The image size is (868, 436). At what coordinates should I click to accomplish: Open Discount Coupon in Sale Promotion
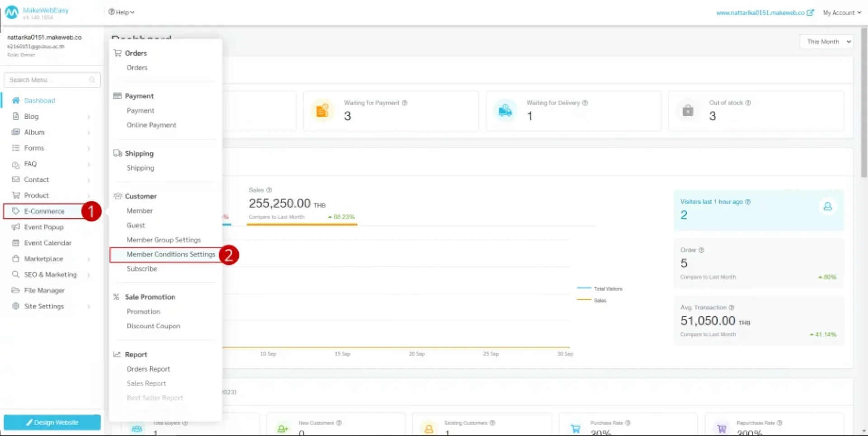click(153, 326)
